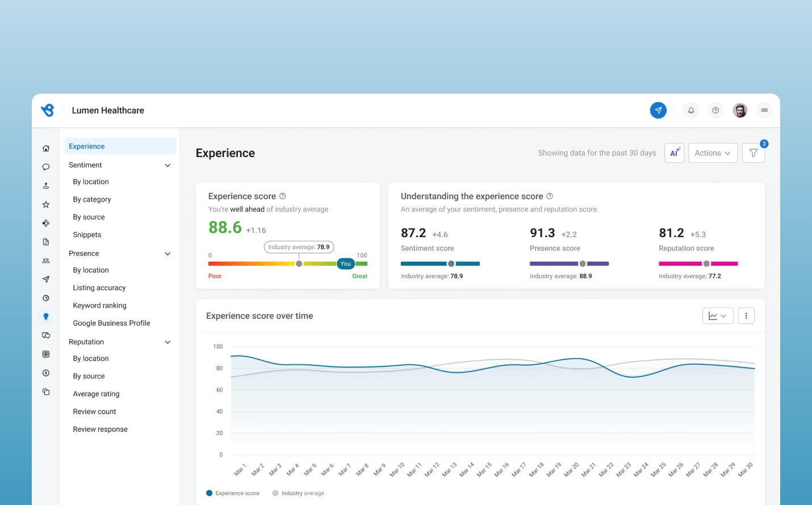Open Sentiment By location
This screenshot has height=505, width=812.
(x=91, y=182)
